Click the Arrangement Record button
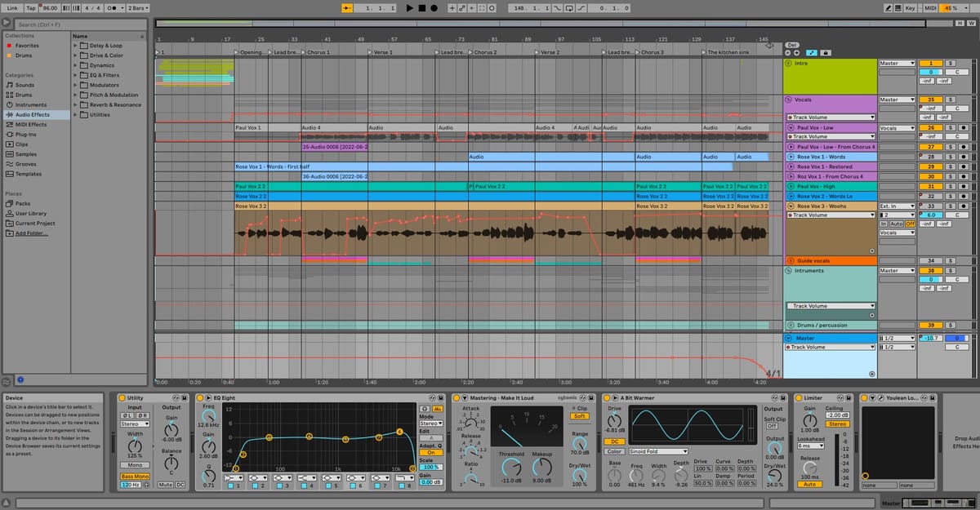 pyautogui.click(x=434, y=7)
